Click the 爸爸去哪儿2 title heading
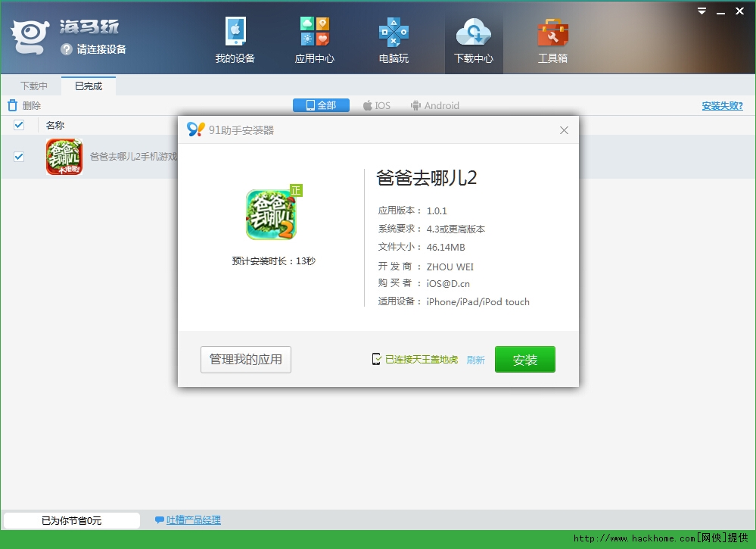 (x=426, y=178)
